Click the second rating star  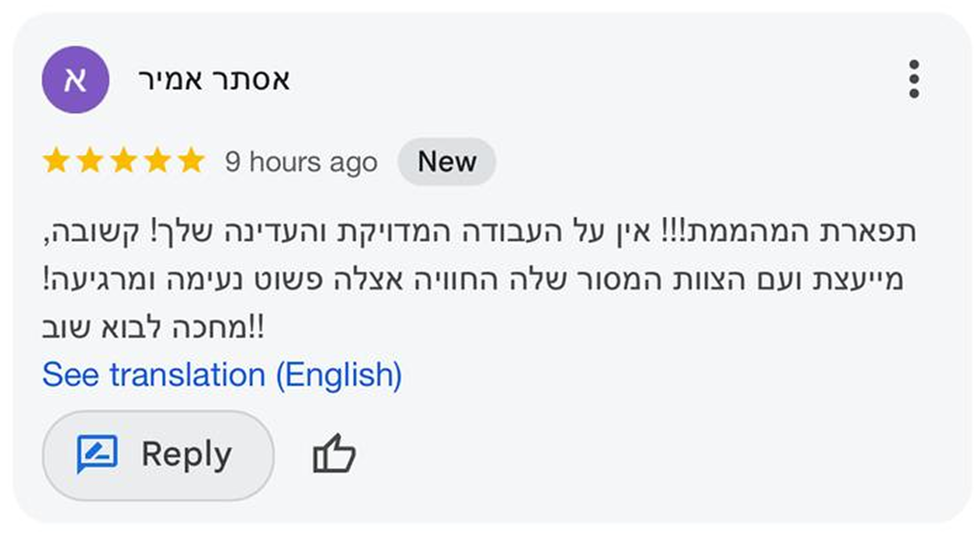(90, 161)
